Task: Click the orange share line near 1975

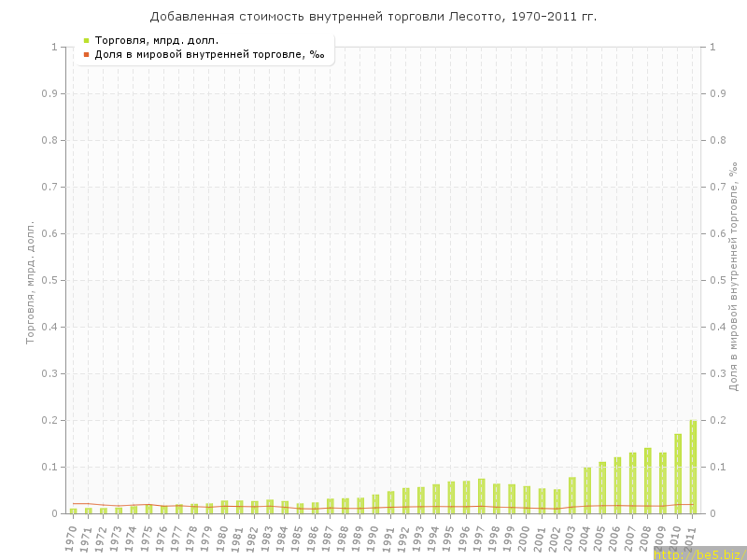Action: coord(149,505)
